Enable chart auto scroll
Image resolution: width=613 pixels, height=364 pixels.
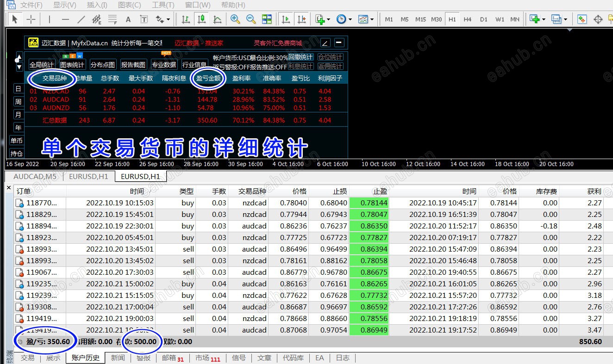[286, 19]
